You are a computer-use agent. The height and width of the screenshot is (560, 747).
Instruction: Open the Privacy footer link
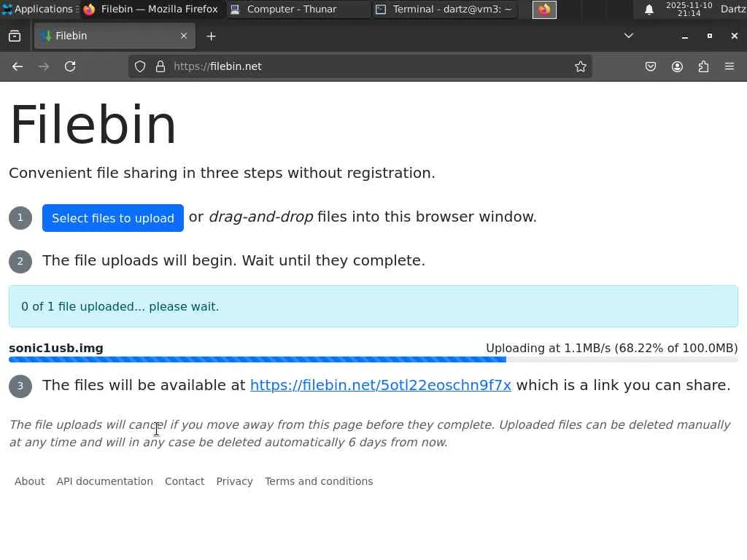234,481
